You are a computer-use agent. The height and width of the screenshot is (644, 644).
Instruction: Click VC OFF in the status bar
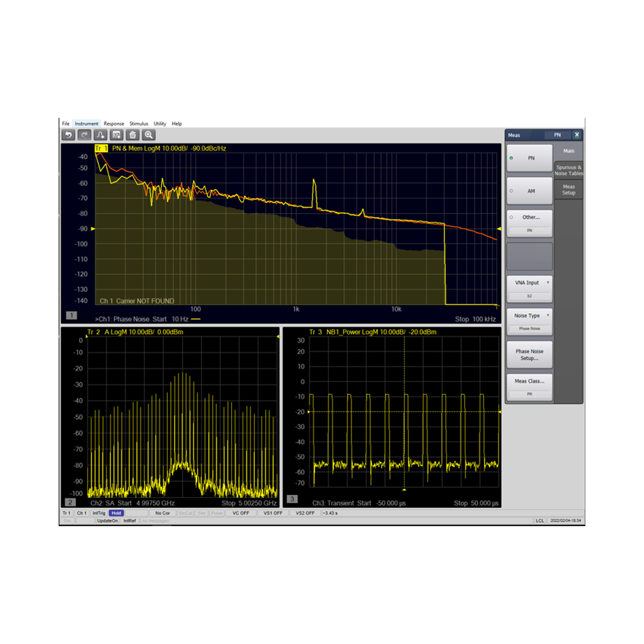(x=241, y=513)
